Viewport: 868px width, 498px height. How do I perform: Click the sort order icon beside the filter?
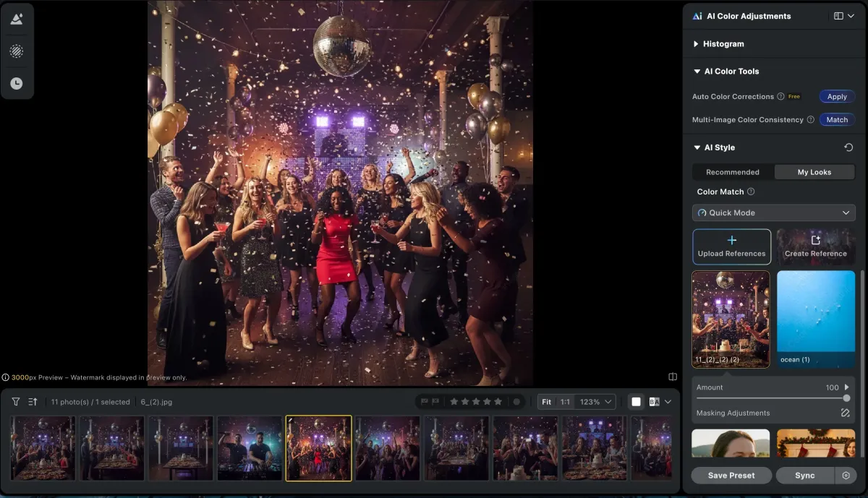[x=33, y=402]
